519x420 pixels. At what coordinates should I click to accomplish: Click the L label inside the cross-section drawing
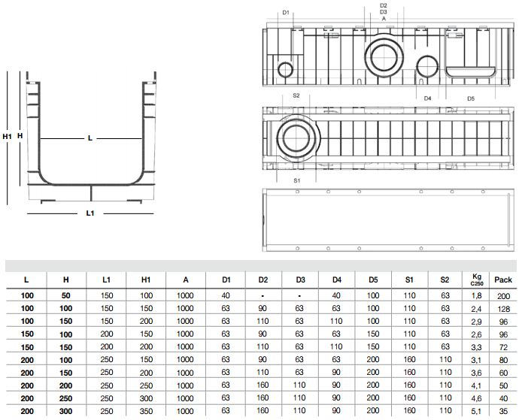[90, 138]
